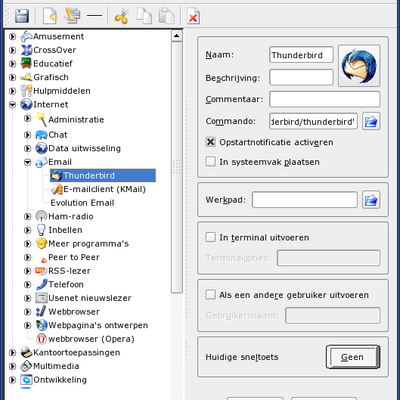Change the Thunderbird application icon

pyautogui.click(x=359, y=66)
